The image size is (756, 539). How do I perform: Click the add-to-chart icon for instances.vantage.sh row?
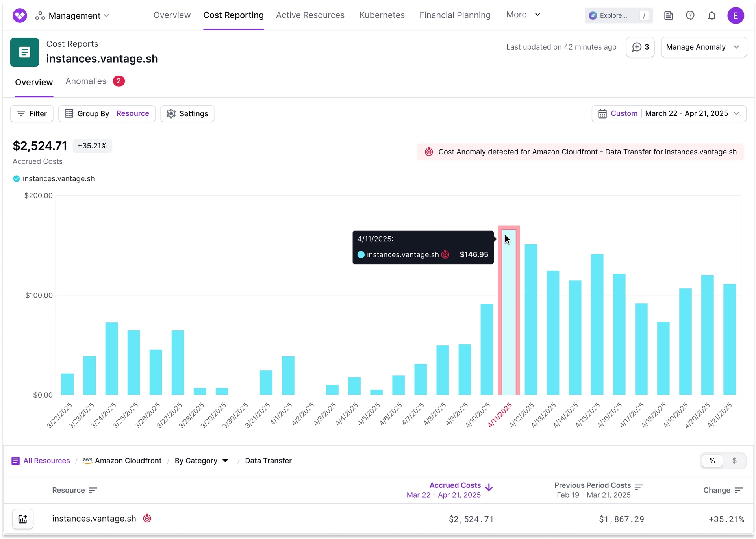23,519
